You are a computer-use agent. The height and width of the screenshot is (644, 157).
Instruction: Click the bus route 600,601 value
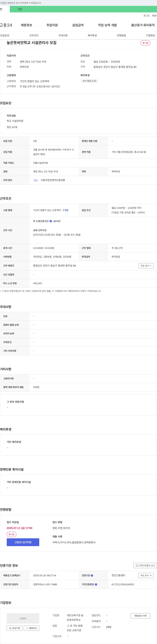38,284
